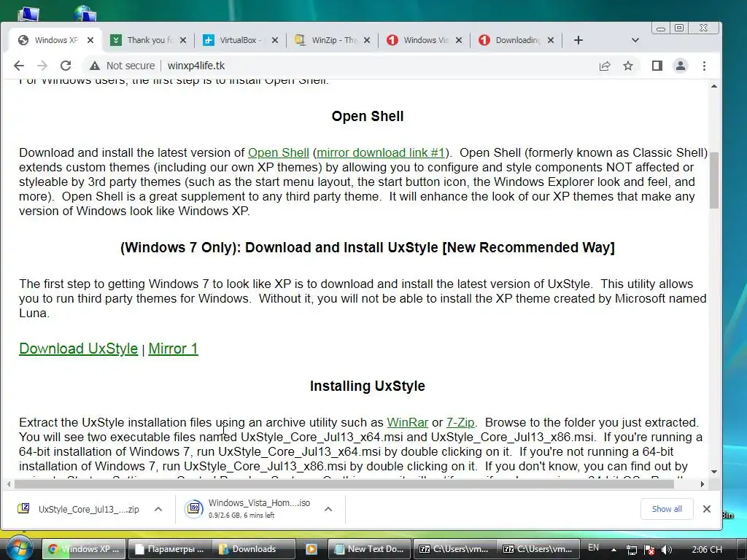
Task: Open the Chrome profile avatar
Action: (681, 66)
